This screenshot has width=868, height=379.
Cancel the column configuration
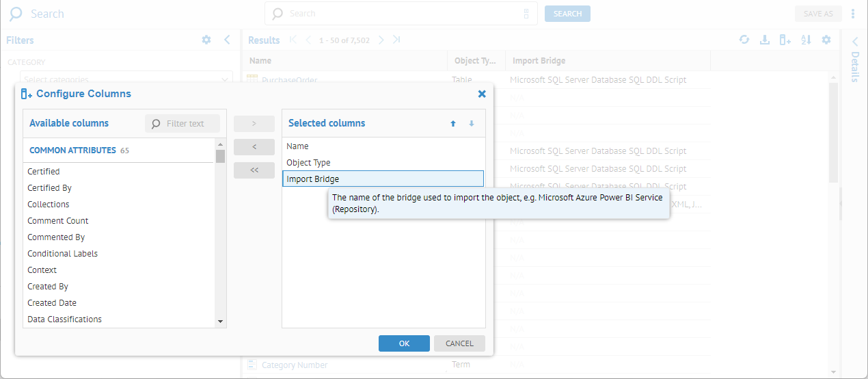tap(459, 343)
